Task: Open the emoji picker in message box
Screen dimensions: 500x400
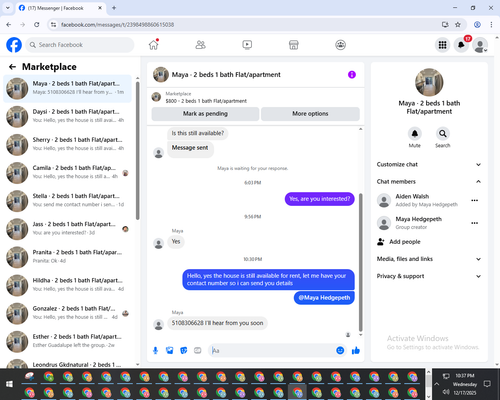Action: (340, 350)
